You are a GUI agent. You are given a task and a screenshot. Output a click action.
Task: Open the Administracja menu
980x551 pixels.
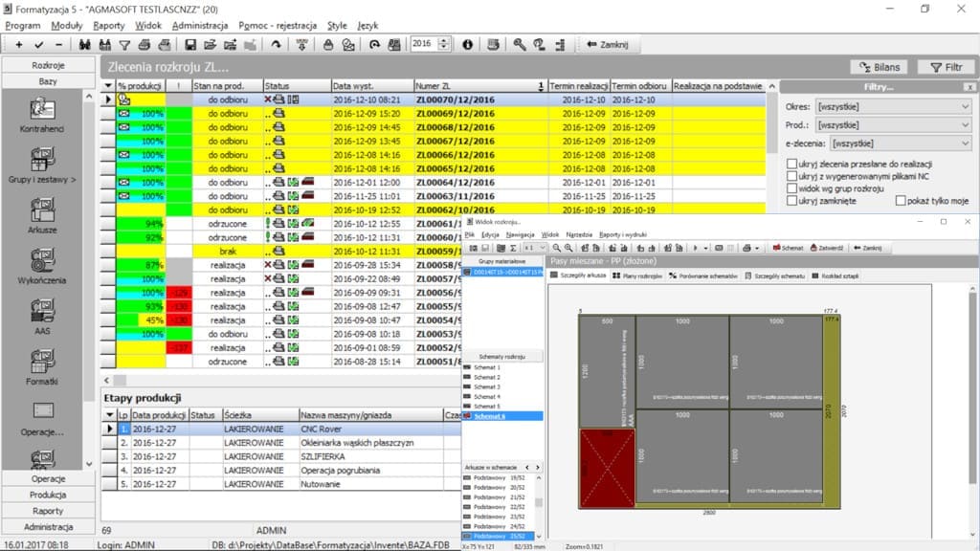(200, 25)
